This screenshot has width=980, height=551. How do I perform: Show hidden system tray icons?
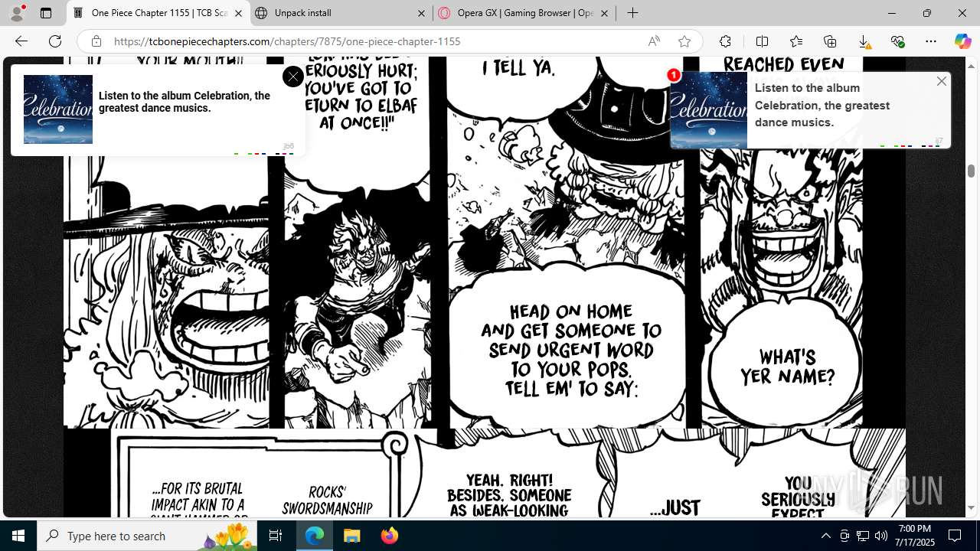[x=825, y=536]
